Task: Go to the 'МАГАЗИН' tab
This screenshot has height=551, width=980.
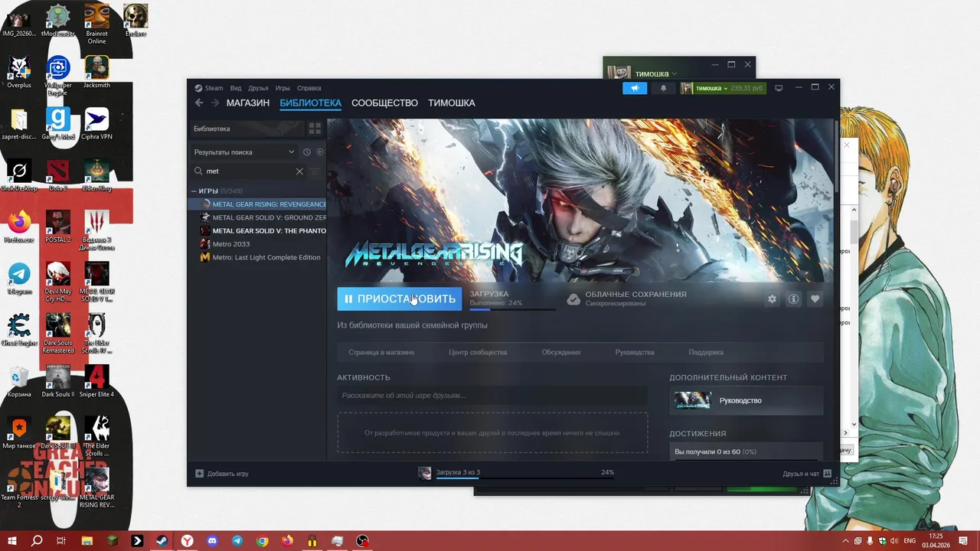Action: tap(248, 103)
